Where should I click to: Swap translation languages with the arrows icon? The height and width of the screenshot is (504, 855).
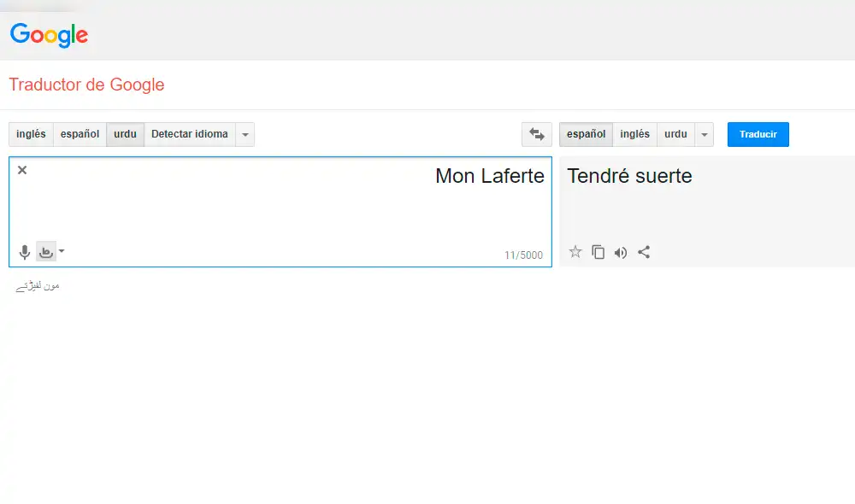[x=536, y=134]
